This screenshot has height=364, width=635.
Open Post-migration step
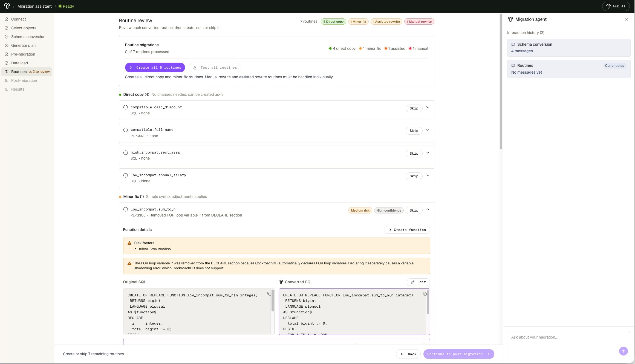pyautogui.click(x=27, y=80)
